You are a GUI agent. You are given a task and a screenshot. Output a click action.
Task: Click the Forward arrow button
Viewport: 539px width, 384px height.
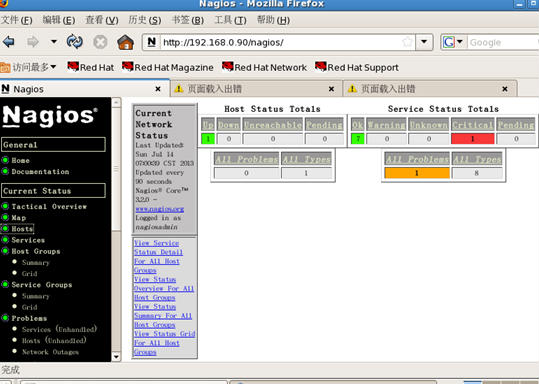[33, 42]
